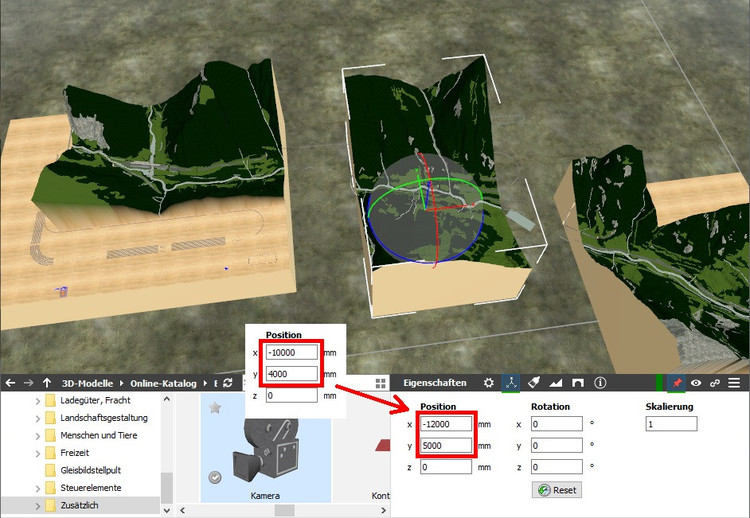This screenshot has width=750, height=518.
Task: Select the position/transform axes tab
Action: click(x=511, y=383)
